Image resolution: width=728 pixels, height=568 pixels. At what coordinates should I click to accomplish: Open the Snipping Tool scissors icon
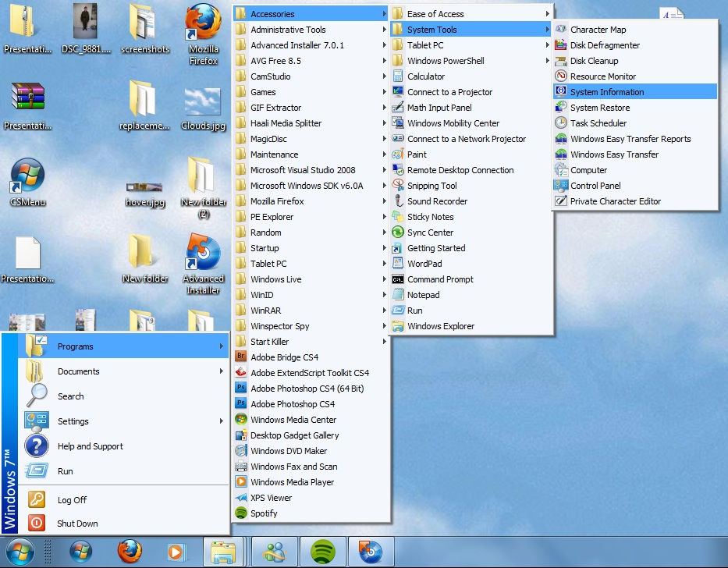point(398,186)
